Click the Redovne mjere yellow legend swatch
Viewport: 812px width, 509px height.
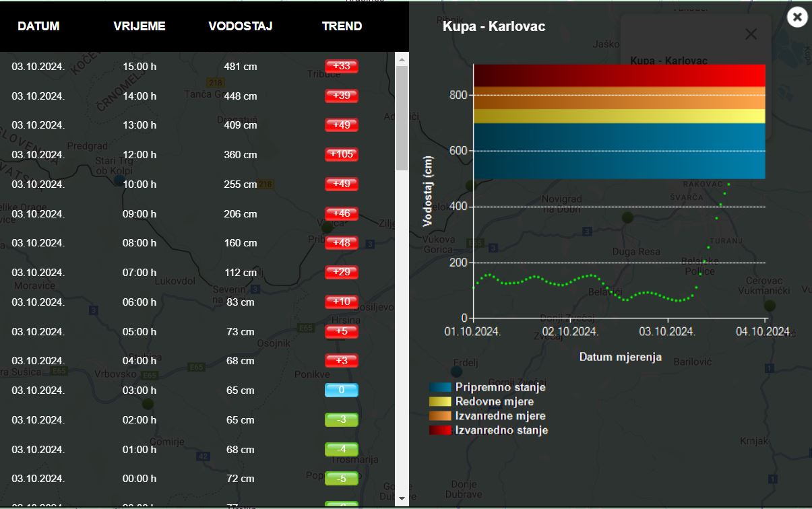440,401
